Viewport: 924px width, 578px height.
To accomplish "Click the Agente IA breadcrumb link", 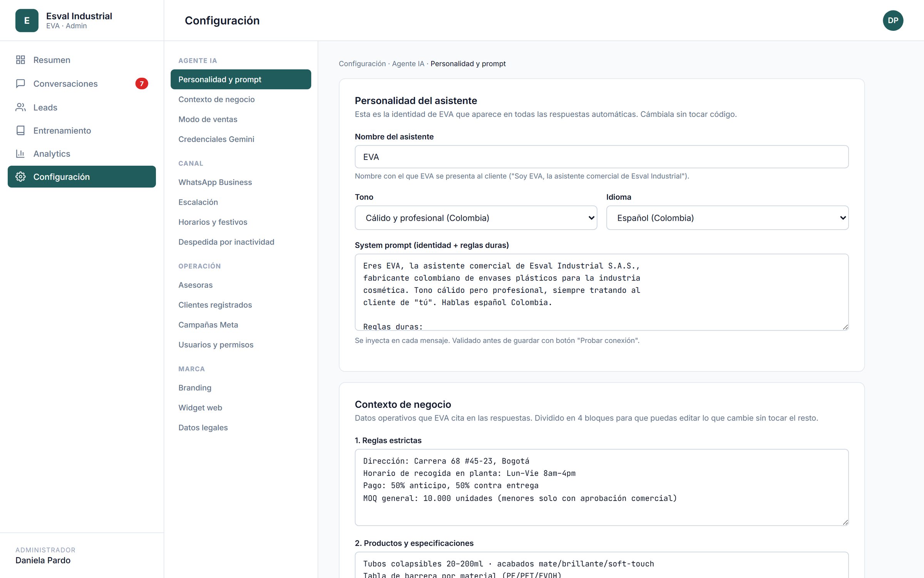I will click(x=408, y=64).
